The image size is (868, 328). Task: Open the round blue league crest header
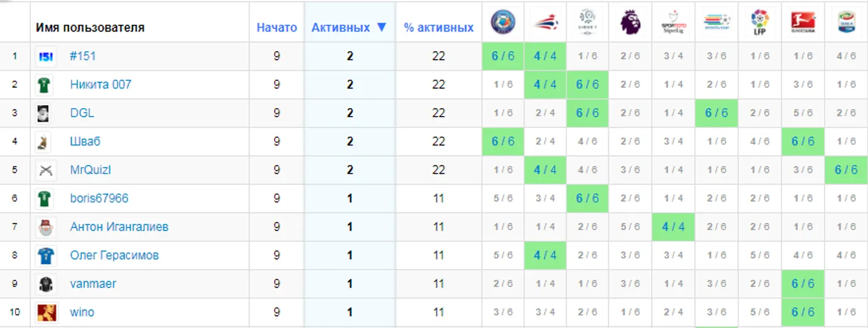coord(503,23)
